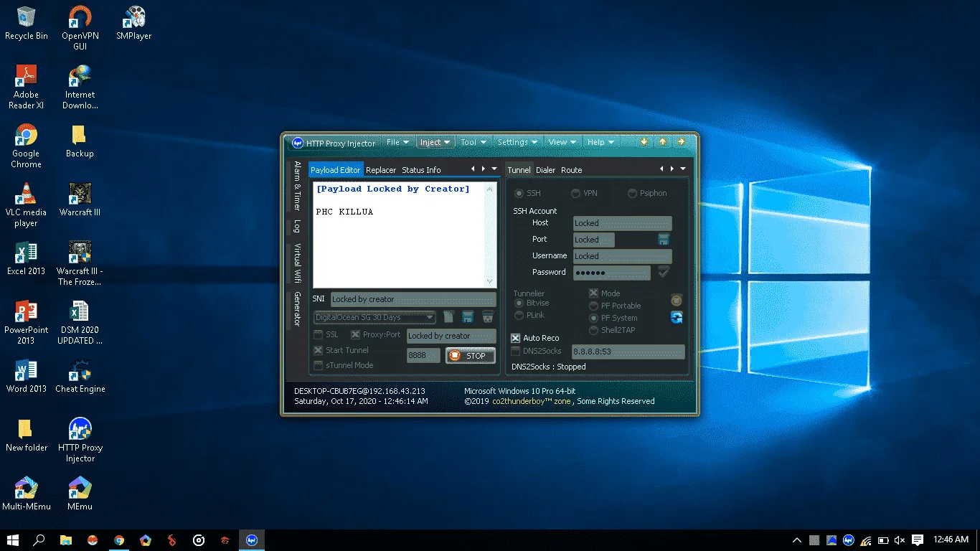Image resolution: width=980 pixels, height=551 pixels.
Task: Expand tab list arrow after Route tab
Action: (x=683, y=169)
